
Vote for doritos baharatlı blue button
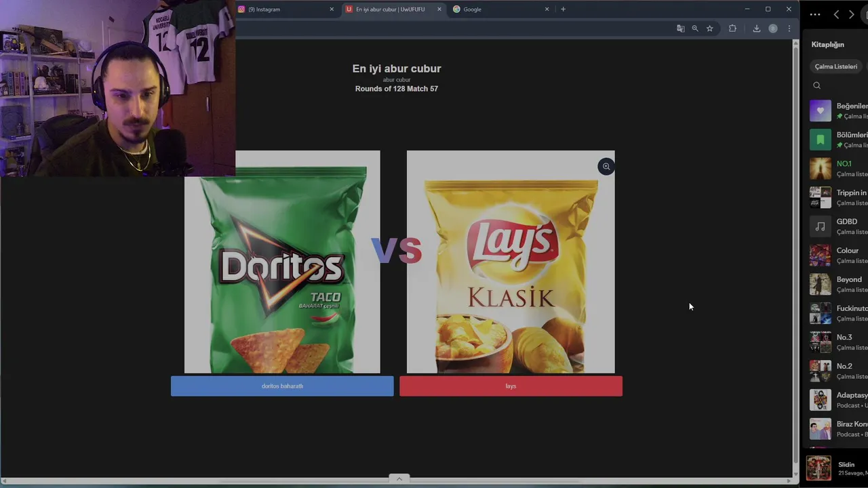[x=282, y=386]
